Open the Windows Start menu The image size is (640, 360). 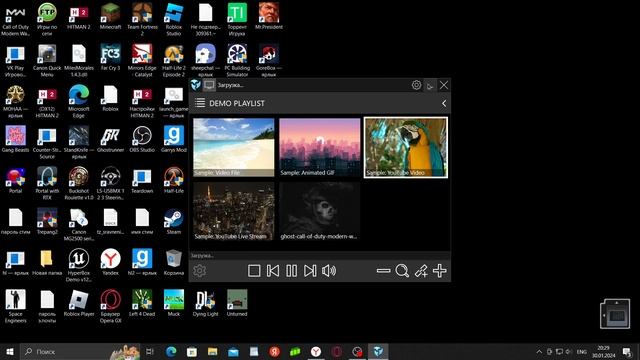pyautogui.click(x=10, y=351)
